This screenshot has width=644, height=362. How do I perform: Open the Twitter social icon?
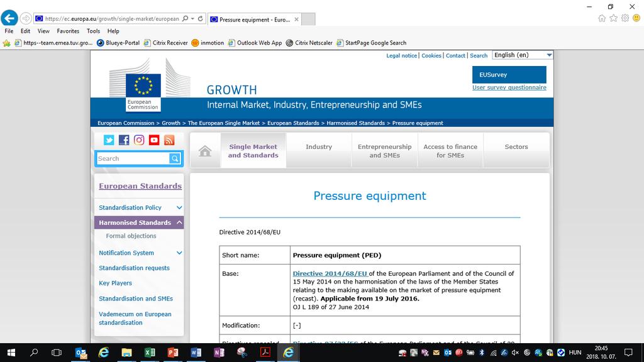tap(109, 140)
